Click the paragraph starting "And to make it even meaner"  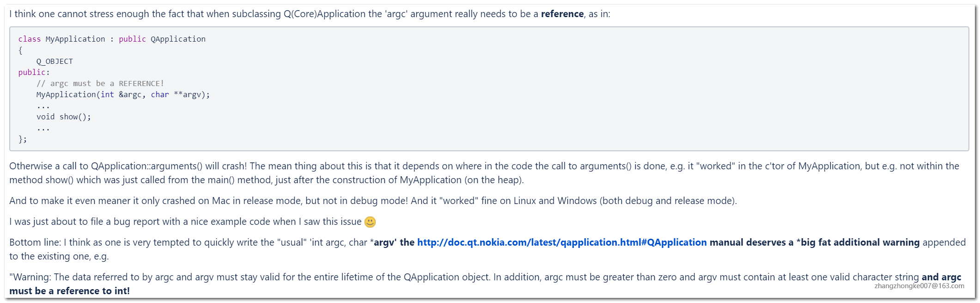click(x=372, y=201)
